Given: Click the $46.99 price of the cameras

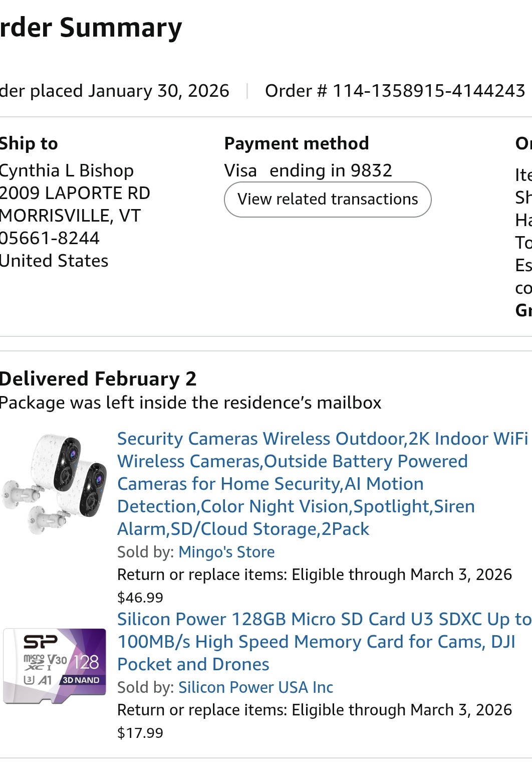Looking at the screenshot, I should click(x=140, y=598).
